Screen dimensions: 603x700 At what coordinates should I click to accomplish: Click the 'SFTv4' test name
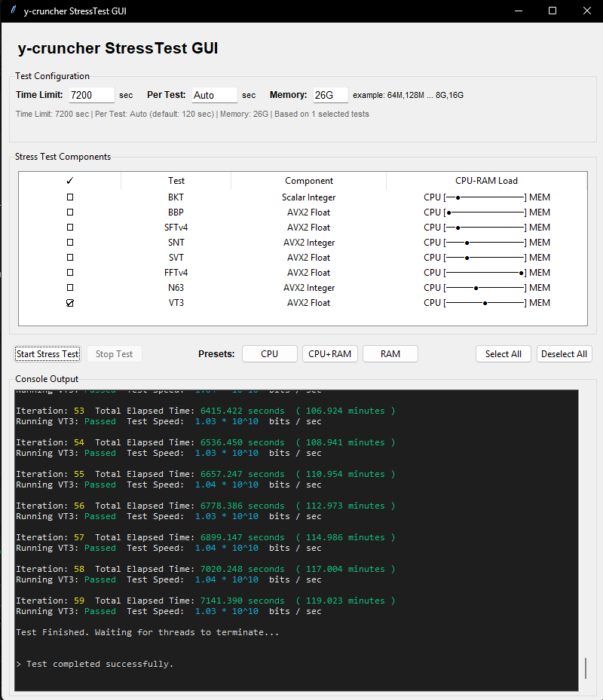(176, 228)
